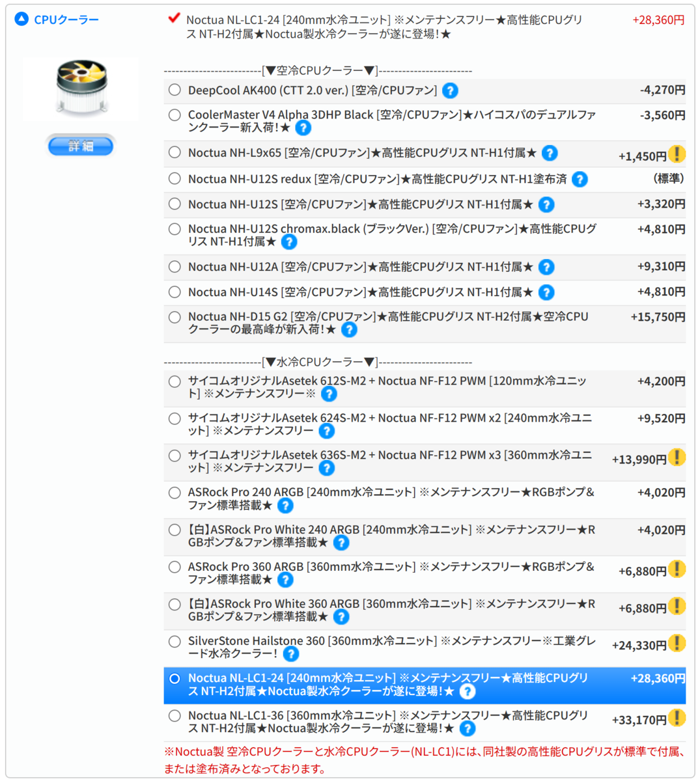The image size is (700, 781).
Task: Open help icon for Noctua NH-D15 G2
Action: (349, 329)
